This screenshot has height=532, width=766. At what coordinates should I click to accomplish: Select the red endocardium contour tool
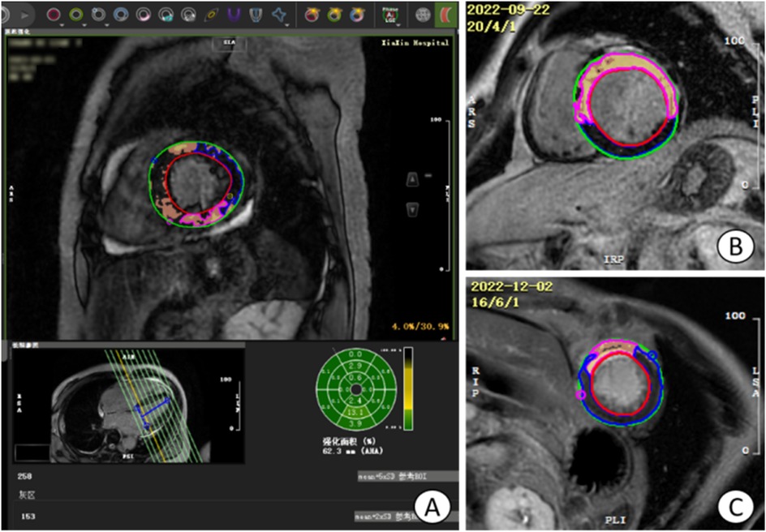(54, 13)
